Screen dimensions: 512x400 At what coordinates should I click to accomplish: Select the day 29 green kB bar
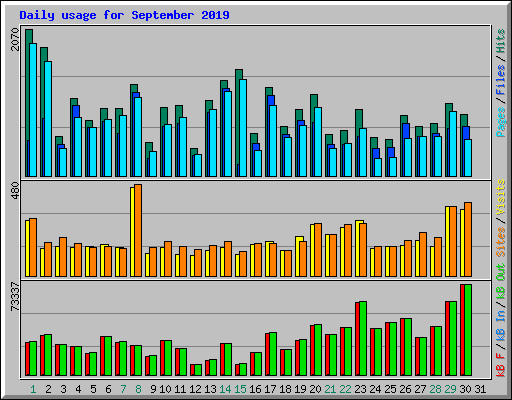(453, 339)
